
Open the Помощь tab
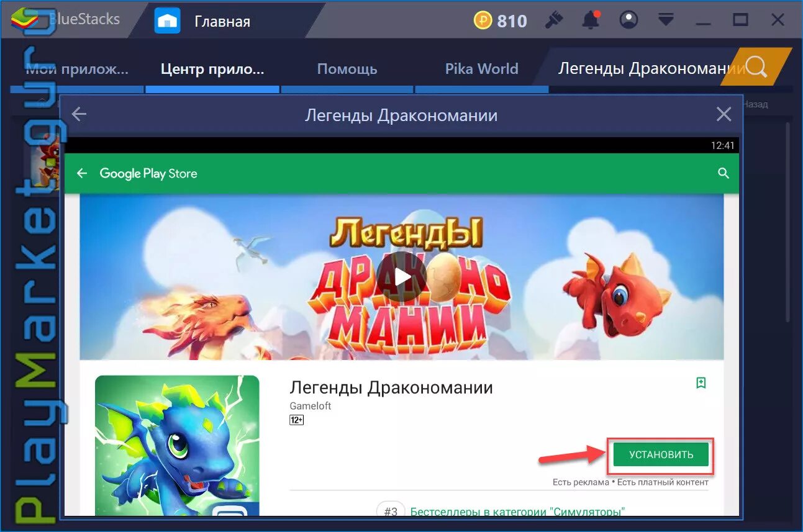[347, 69]
